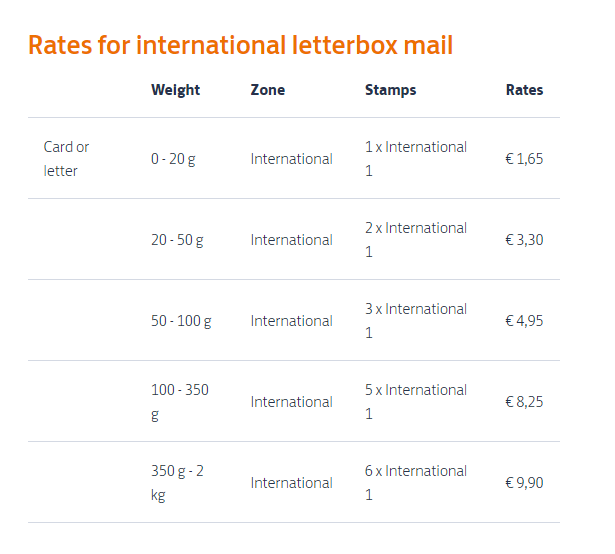Click the 100 - 350 g weight cell
The width and height of the screenshot is (615, 554).
[x=180, y=402]
